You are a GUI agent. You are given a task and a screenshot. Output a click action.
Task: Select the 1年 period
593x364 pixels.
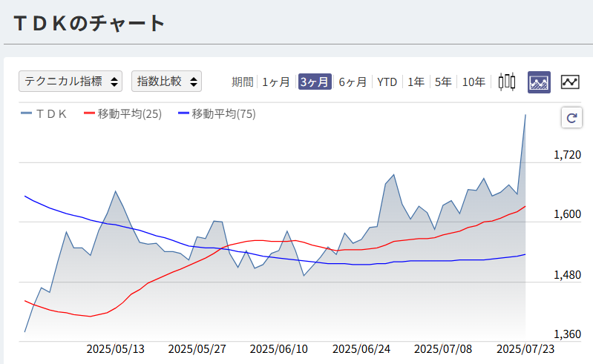416,82
